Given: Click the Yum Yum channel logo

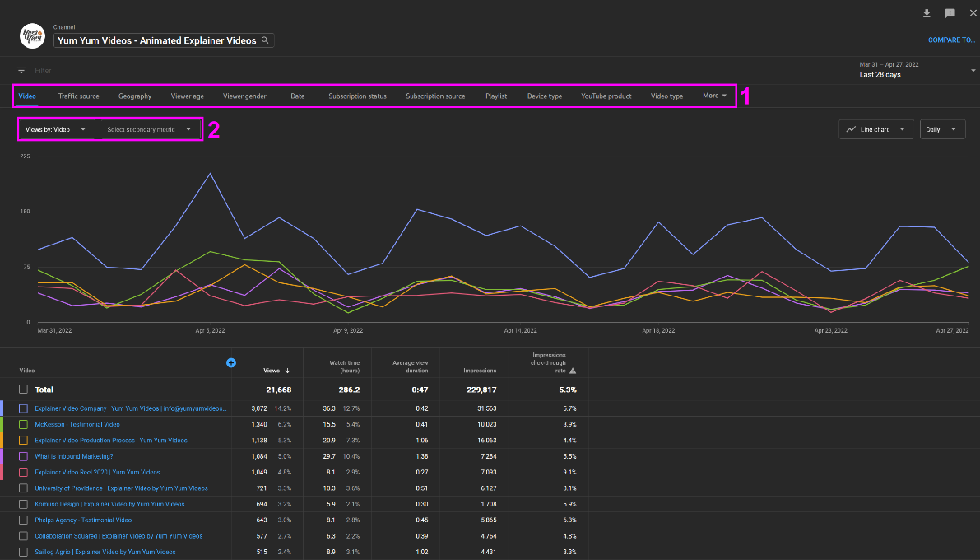Looking at the screenshot, I should pyautogui.click(x=32, y=36).
